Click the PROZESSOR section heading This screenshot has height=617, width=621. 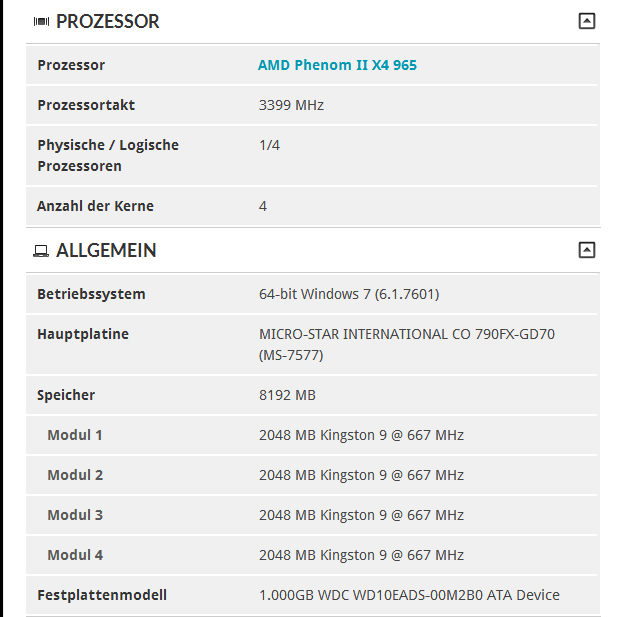[x=108, y=21]
